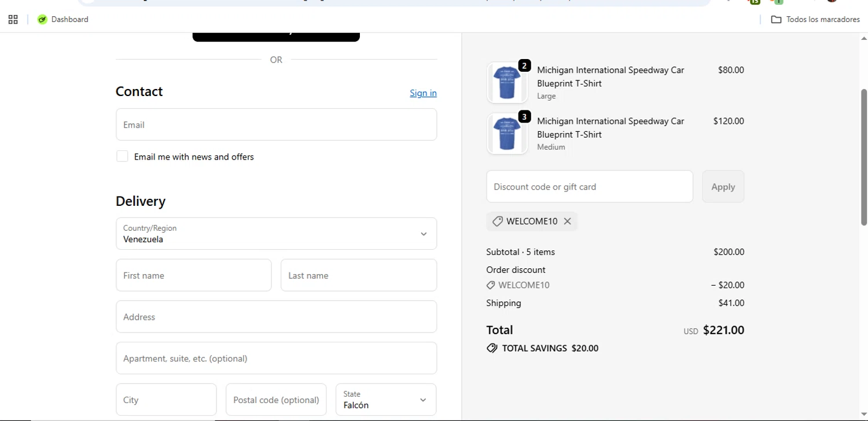Click the Total Savings tag icon

[492, 348]
